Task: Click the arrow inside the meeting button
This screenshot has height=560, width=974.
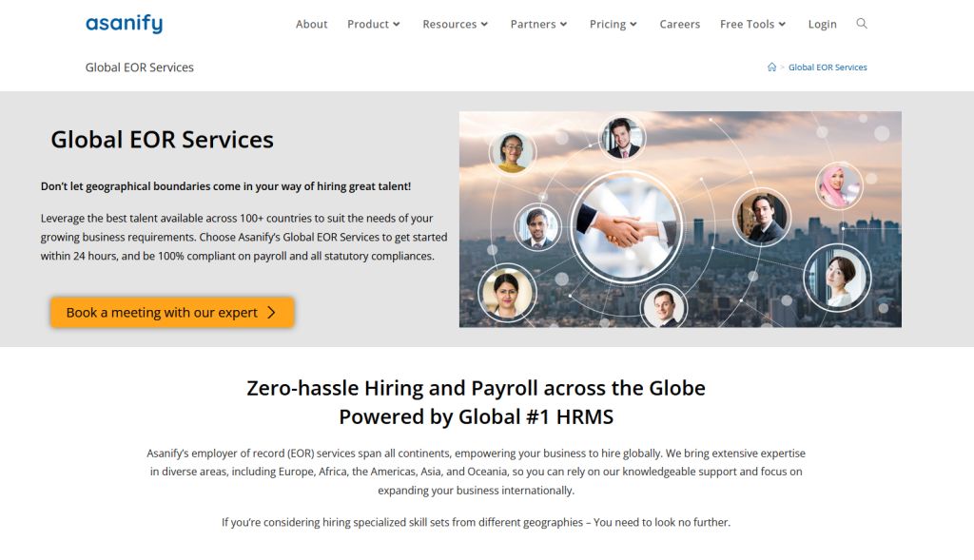Action: pos(271,312)
